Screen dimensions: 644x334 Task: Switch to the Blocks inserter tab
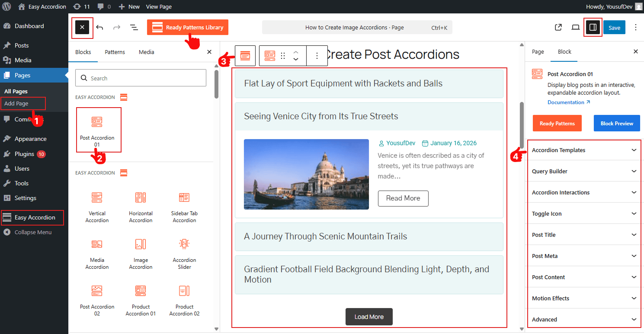83,52
